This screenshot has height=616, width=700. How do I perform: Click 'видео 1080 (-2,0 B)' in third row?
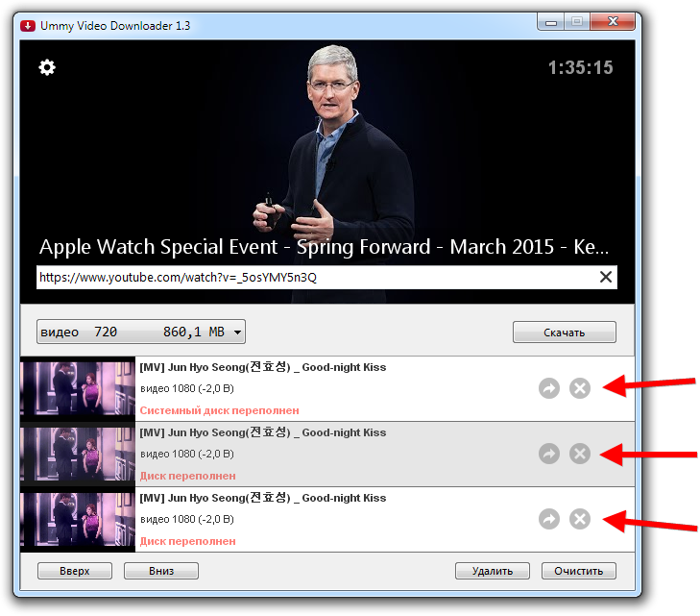(187, 519)
